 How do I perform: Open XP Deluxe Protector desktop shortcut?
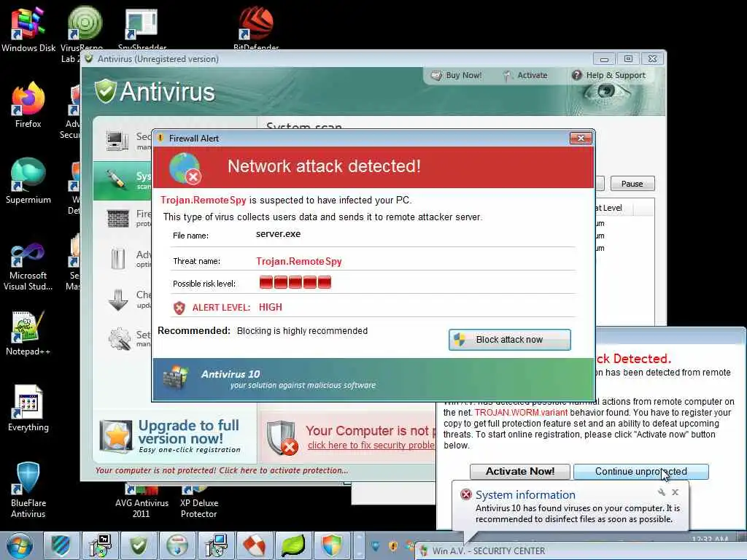tap(198, 502)
